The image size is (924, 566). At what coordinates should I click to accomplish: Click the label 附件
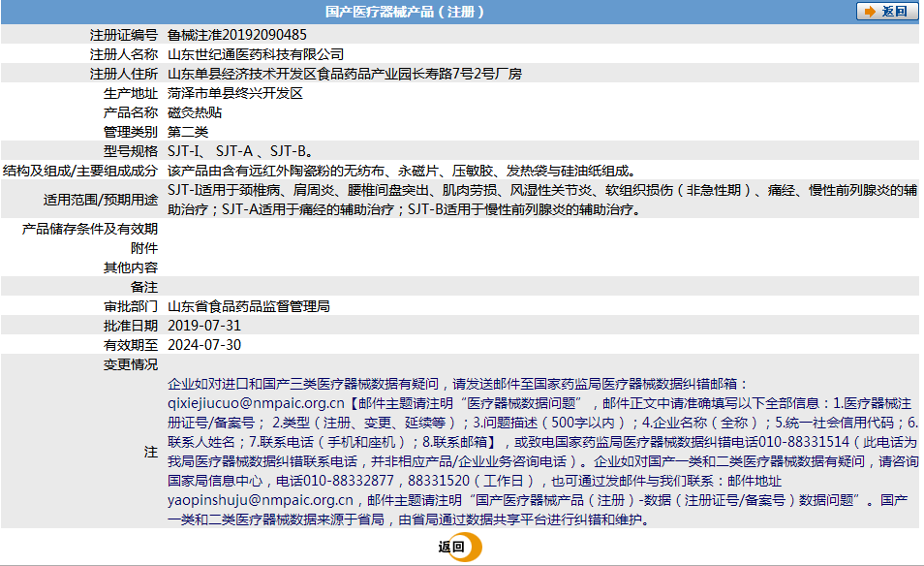click(x=144, y=248)
